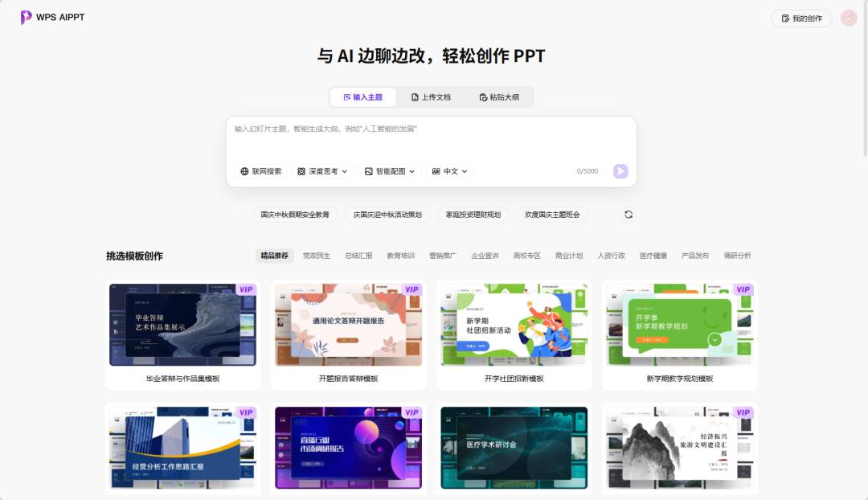The height and width of the screenshot is (500, 868).
Task: Click the 我的创作 document icon
Action: click(784, 17)
